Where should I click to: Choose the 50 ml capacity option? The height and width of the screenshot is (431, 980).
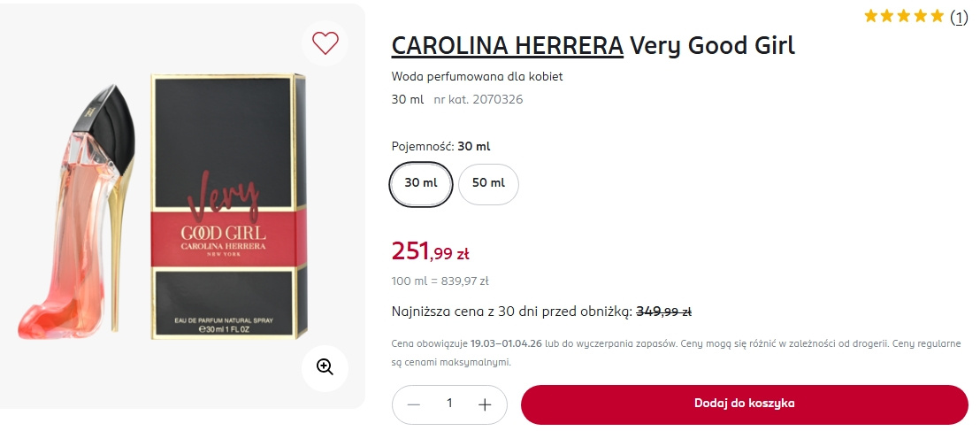point(488,183)
